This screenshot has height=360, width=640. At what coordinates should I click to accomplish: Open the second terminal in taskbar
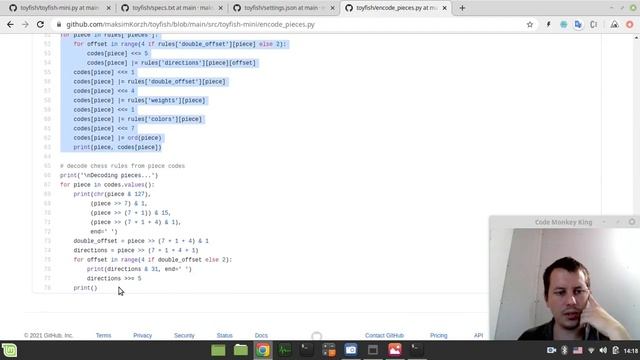417,350
